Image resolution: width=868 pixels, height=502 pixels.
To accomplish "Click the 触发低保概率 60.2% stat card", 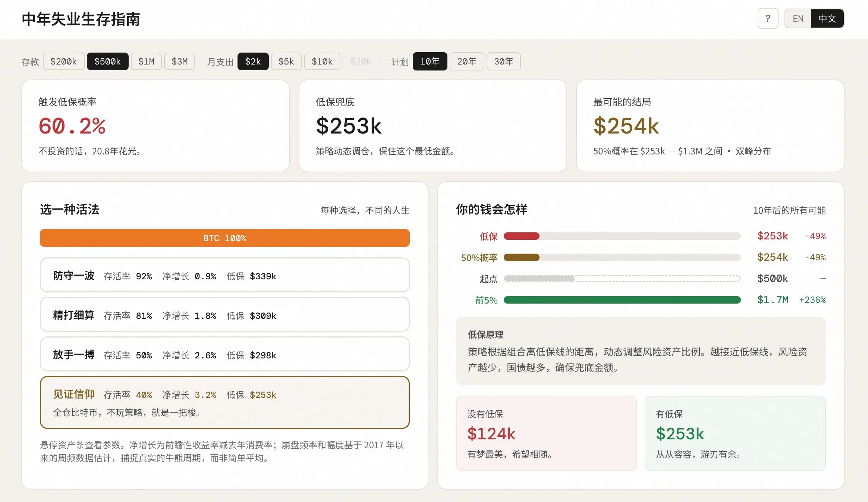I will 155,126.
